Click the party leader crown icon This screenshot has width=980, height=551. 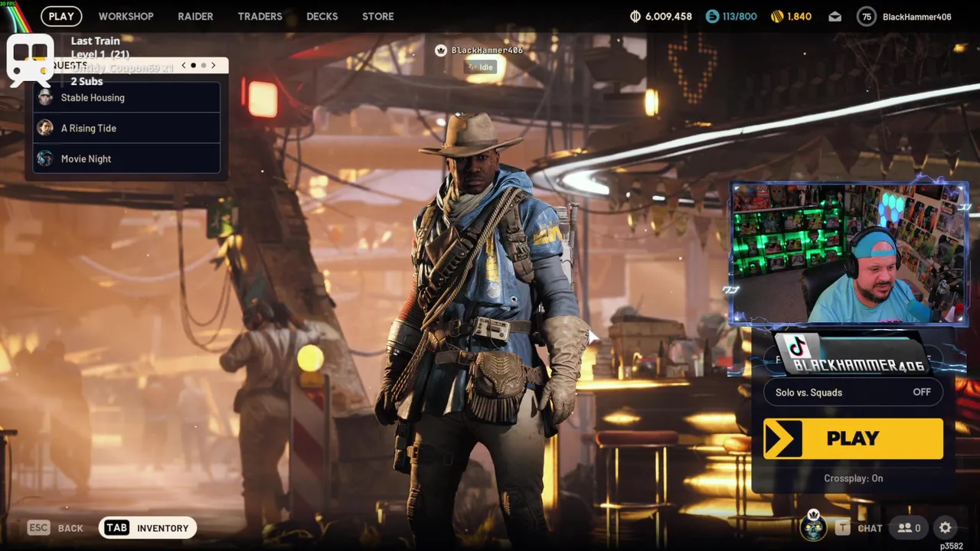tap(440, 51)
